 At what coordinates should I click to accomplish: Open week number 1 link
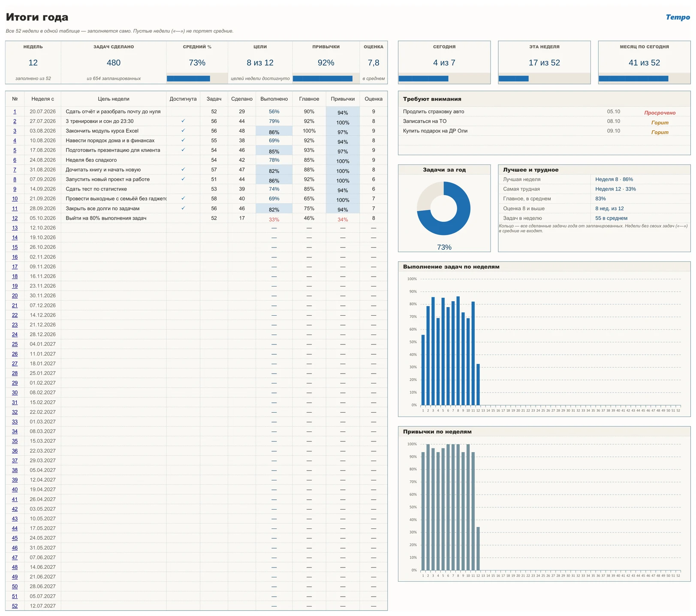tap(15, 112)
